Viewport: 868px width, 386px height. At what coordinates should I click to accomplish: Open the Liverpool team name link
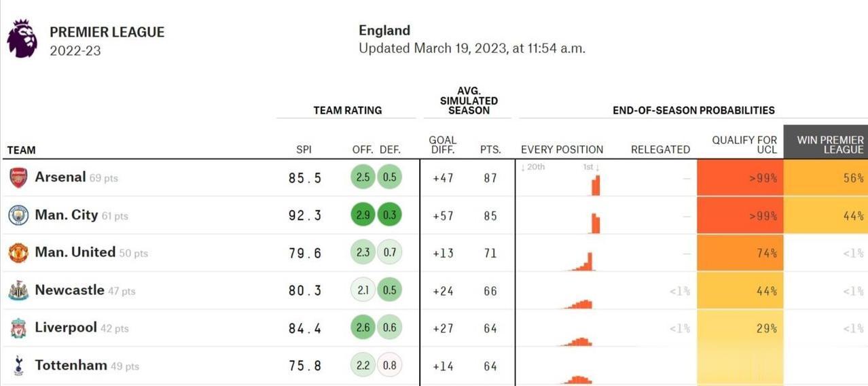[x=66, y=328]
